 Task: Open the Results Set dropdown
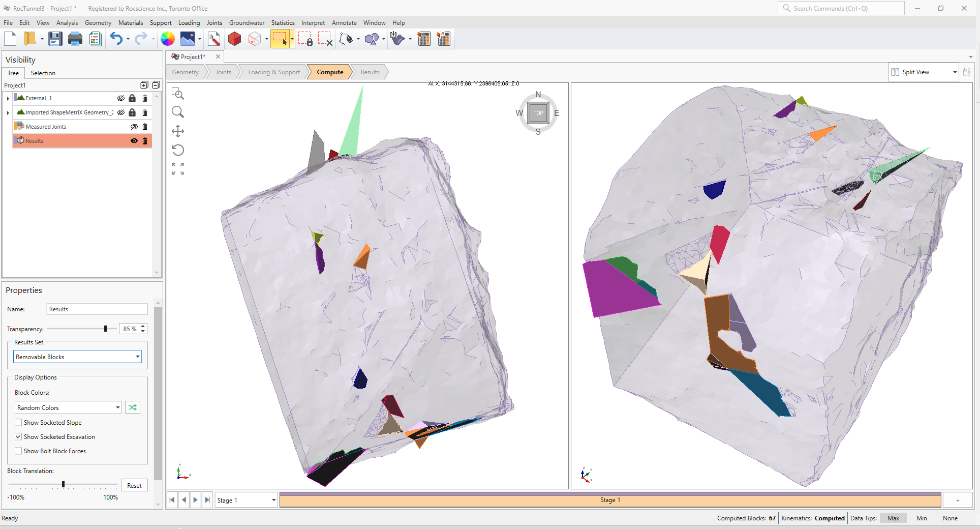click(77, 357)
